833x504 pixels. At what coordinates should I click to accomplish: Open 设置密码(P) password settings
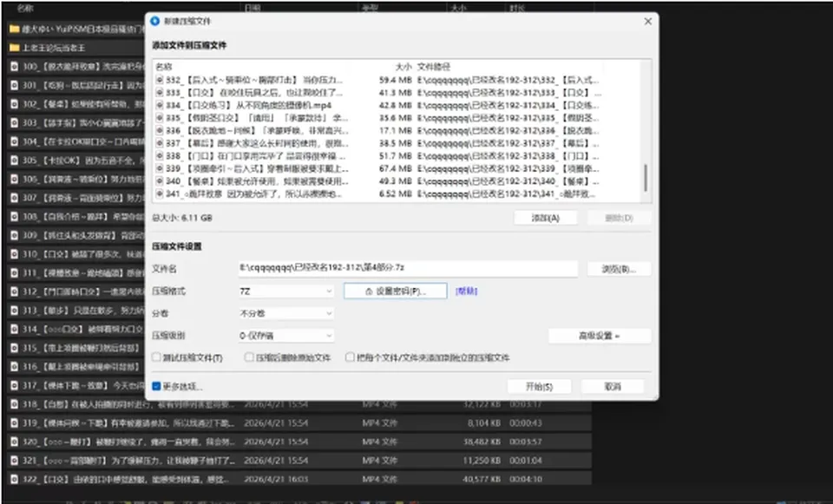tap(396, 291)
